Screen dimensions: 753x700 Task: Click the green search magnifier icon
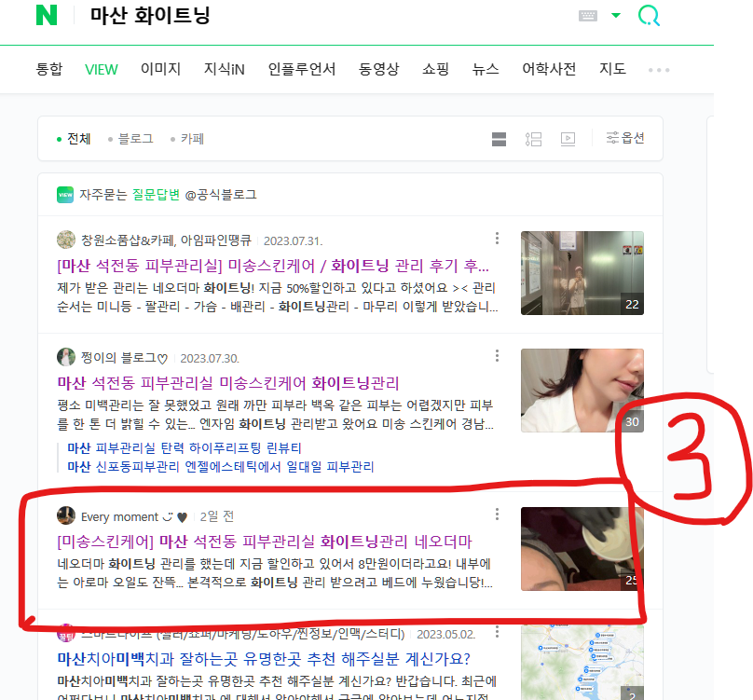point(649,15)
